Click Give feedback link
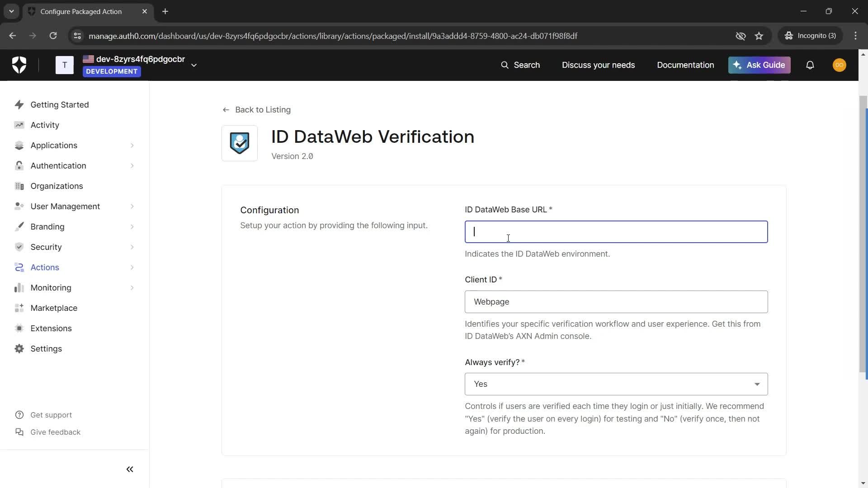Screen dimensions: 868x488 [55, 432]
